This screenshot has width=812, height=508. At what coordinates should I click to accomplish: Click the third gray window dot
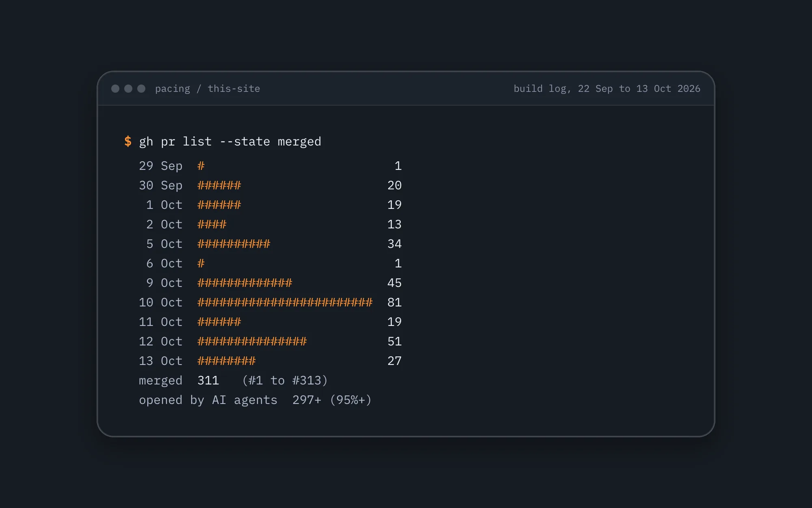pyautogui.click(x=141, y=89)
